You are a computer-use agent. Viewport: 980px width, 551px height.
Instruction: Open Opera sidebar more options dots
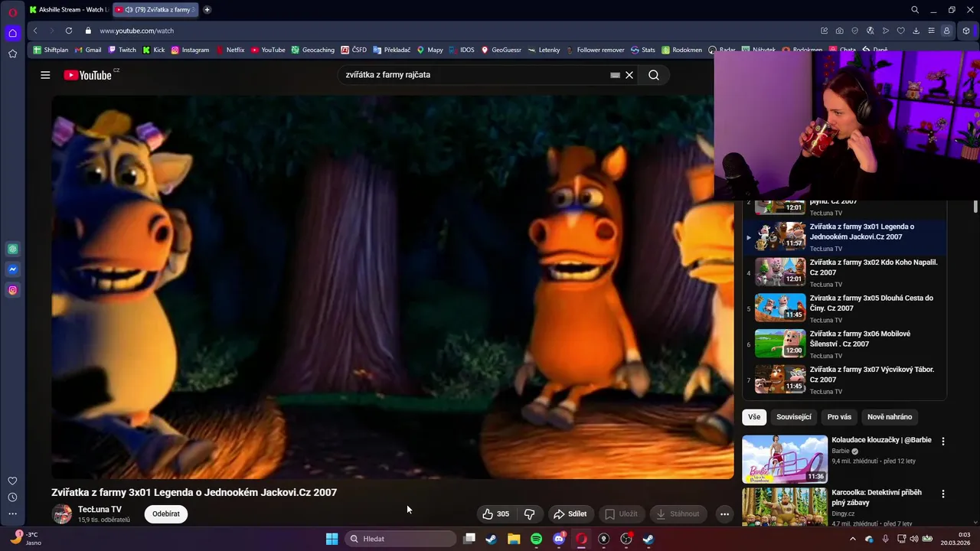(x=12, y=514)
